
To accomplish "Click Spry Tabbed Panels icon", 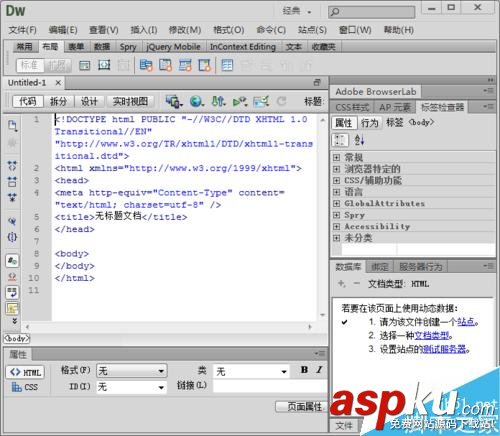I will pos(165,65).
